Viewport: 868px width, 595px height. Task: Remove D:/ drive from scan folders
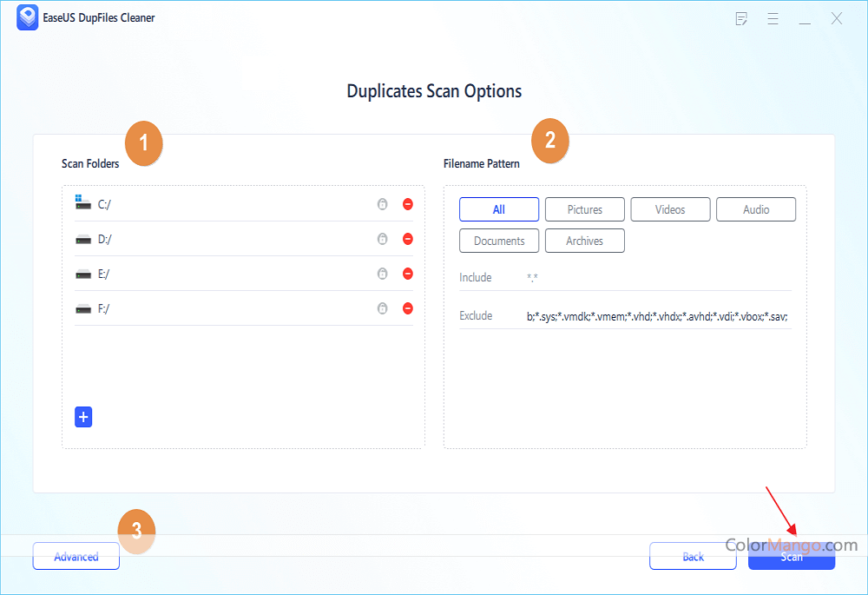(408, 239)
